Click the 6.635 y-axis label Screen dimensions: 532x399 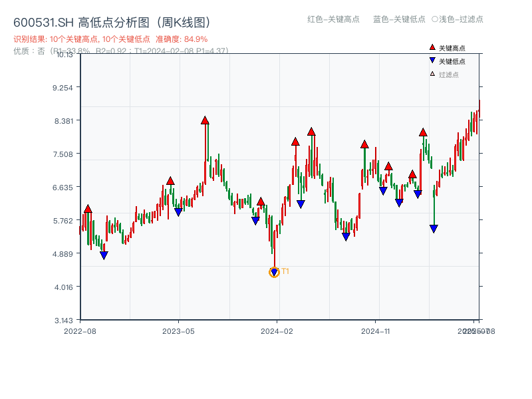coord(63,188)
